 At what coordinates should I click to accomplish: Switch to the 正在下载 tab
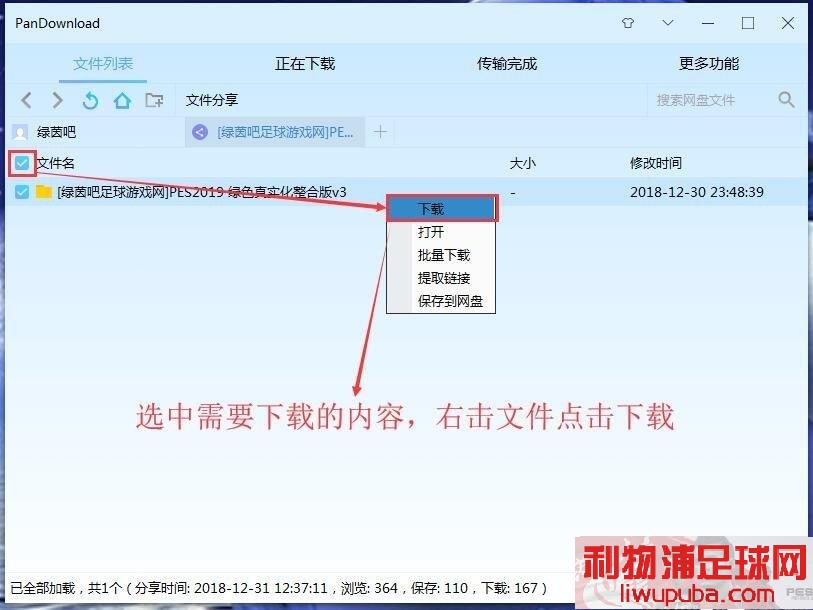pos(305,64)
